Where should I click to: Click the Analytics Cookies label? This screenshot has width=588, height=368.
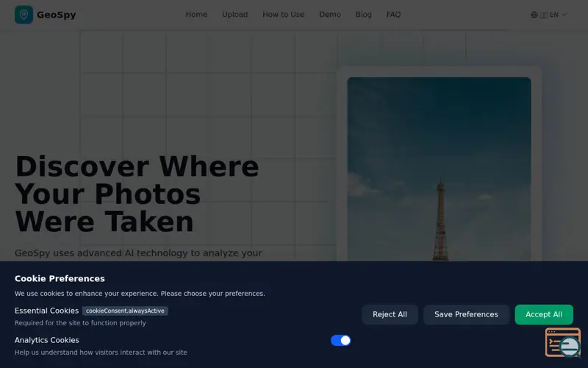pyautogui.click(x=47, y=340)
